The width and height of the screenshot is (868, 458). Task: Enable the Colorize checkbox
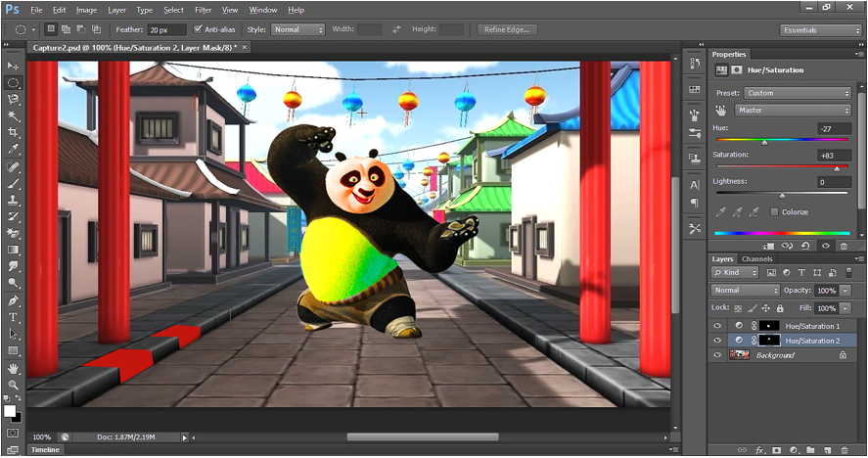coord(774,212)
